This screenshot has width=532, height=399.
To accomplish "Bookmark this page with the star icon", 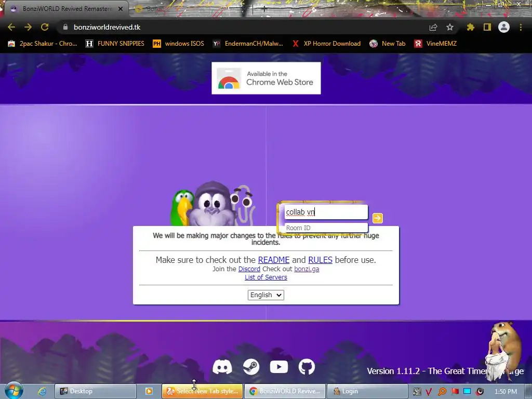I will point(450,27).
